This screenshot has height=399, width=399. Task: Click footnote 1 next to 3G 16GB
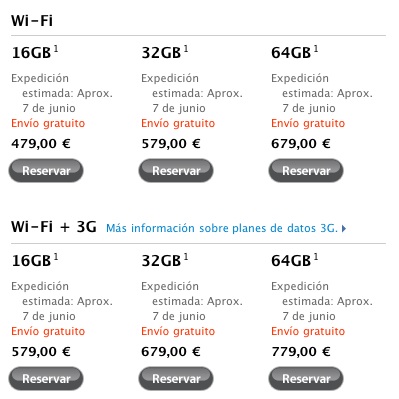coord(56,257)
